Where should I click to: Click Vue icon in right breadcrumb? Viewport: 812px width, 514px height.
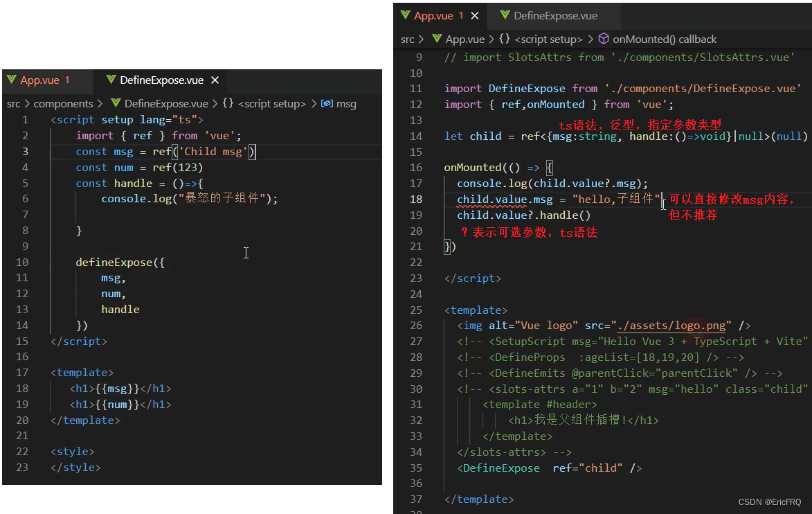point(437,39)
